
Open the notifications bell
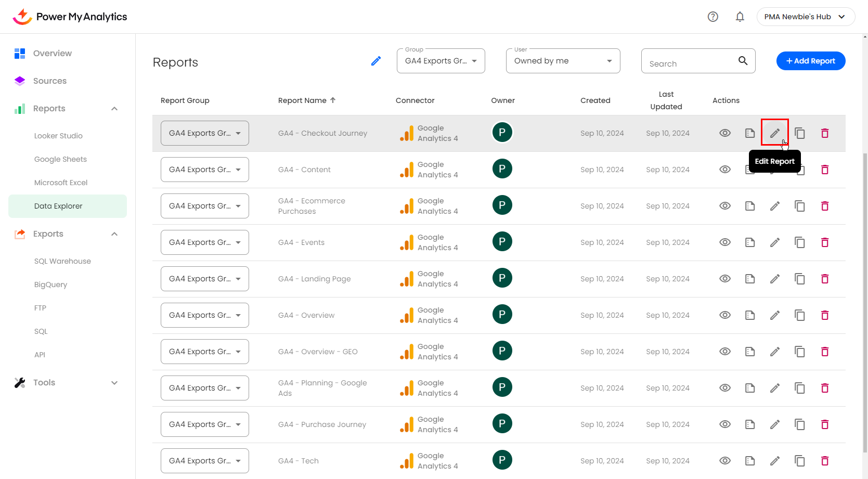click(x=740, y=17)
